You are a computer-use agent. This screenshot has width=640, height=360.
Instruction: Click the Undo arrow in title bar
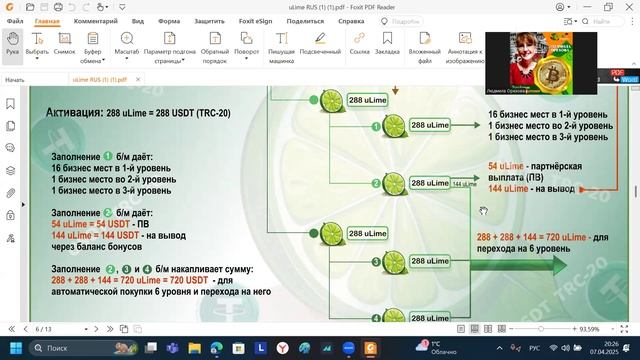coord(72,7)
